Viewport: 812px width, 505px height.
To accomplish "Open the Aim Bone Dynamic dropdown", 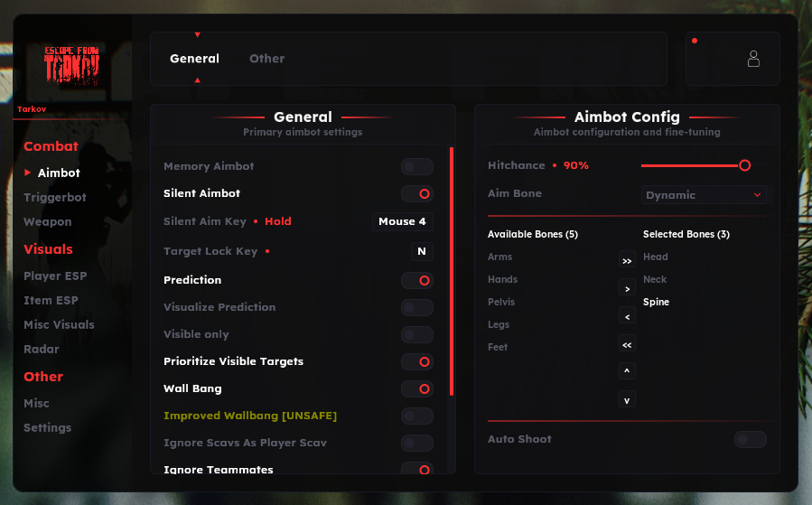I will (x=704, y=194).
